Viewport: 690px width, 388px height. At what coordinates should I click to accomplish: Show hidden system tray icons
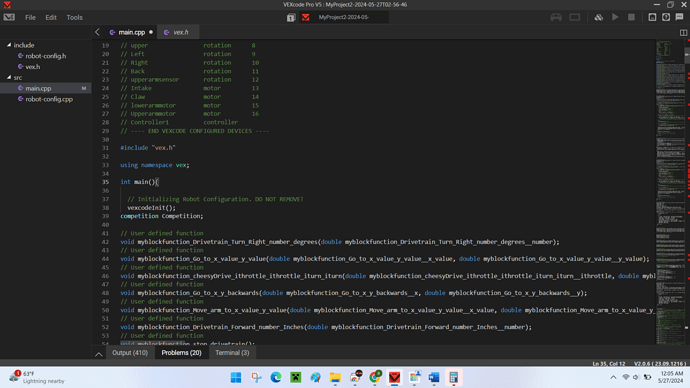tap(613, 377)
